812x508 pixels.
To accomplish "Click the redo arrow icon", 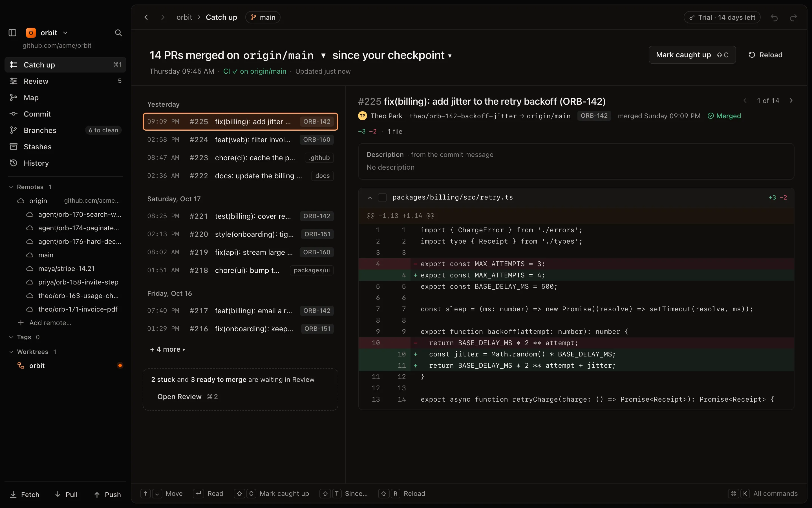I will (x=793, y=17).
